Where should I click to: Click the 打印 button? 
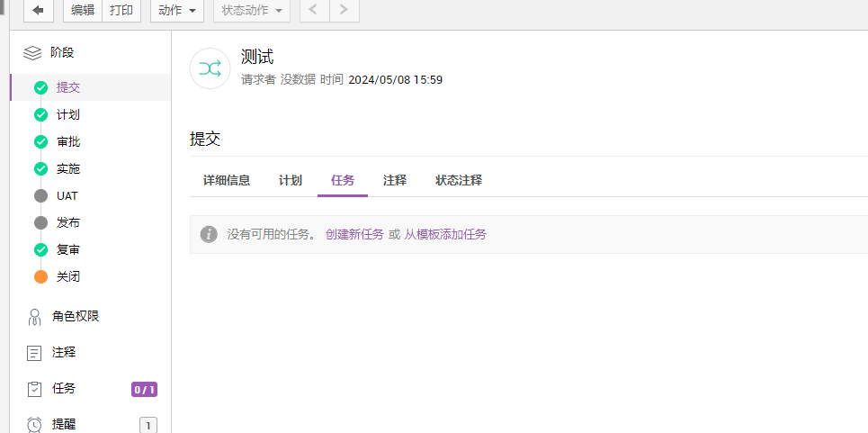coord(121,11)
